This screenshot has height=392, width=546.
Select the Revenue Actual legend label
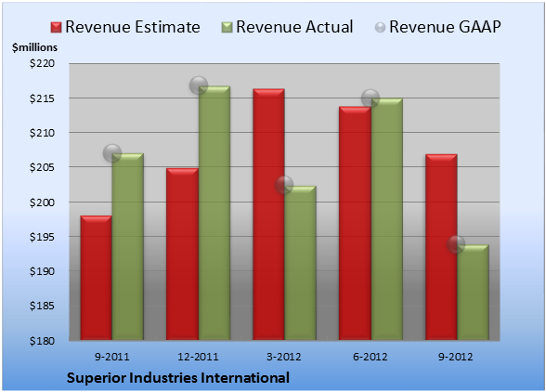[294, 27]
